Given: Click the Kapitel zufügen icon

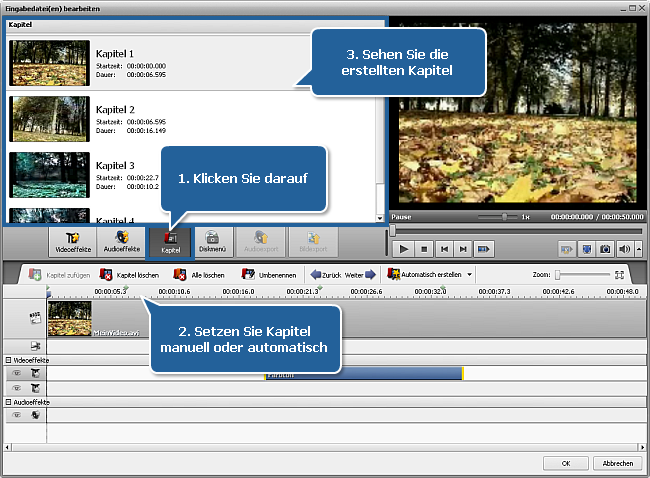Looking at the screenshot, I should [35, 274].
